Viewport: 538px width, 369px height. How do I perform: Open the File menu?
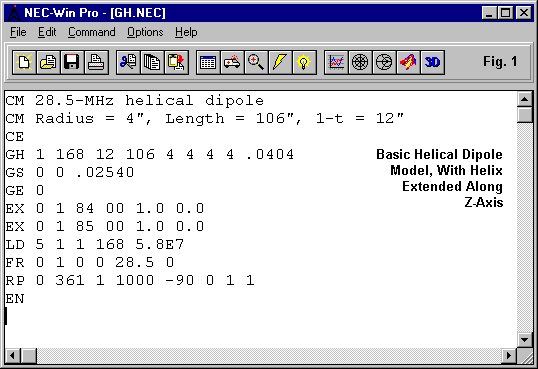point(18,32)
